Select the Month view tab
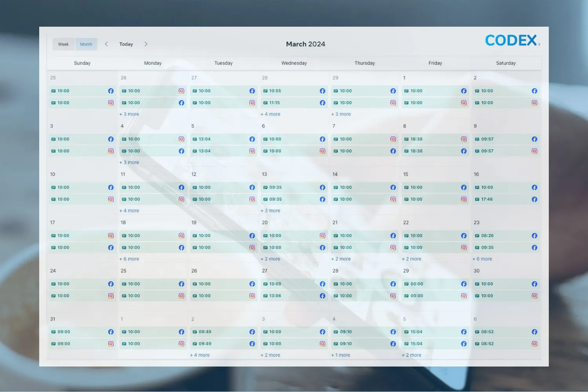This screenshot has height=392, width=588. point(86,44)
